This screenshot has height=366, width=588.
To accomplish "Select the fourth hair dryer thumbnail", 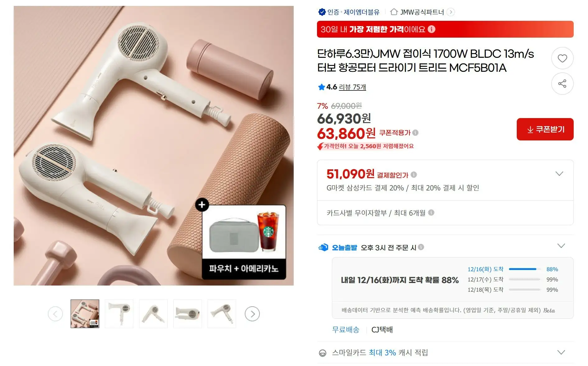I will 188,314.
